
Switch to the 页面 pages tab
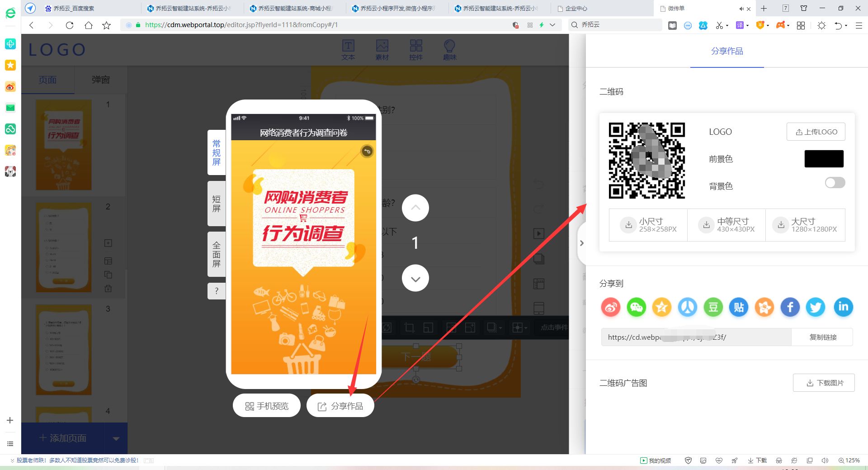coord(47,80)
